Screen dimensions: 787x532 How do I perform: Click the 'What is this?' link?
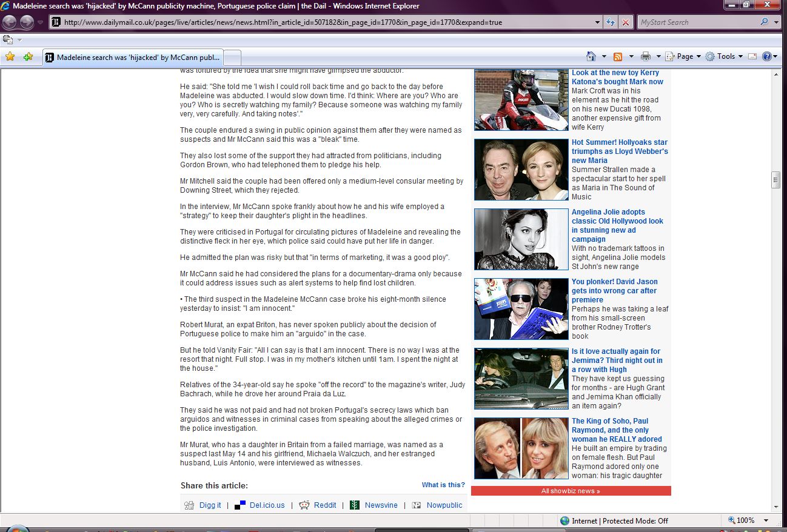coord(443,485)
